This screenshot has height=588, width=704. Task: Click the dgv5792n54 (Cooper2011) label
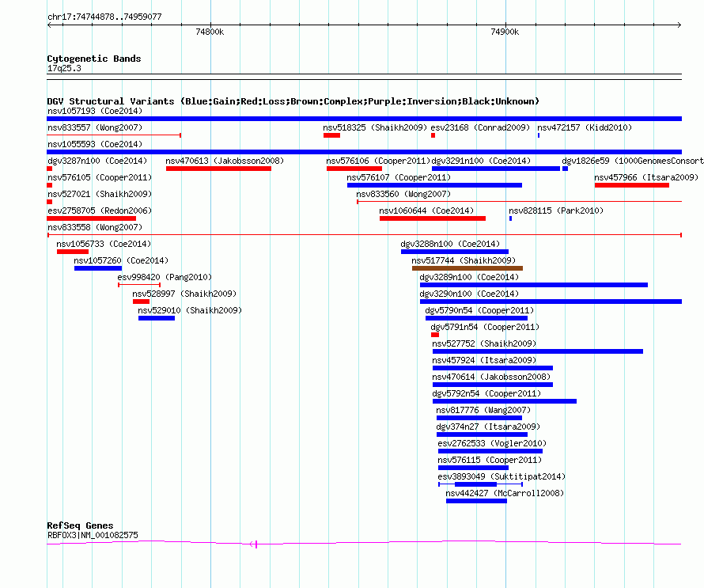click(486, 393)
